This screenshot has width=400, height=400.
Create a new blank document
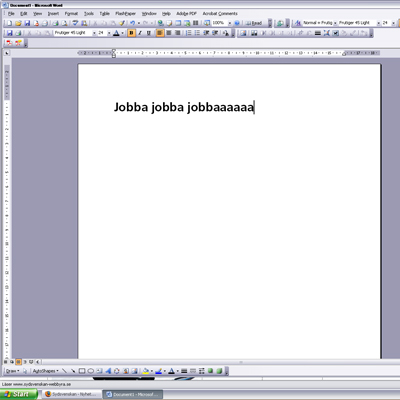[9, 23]
